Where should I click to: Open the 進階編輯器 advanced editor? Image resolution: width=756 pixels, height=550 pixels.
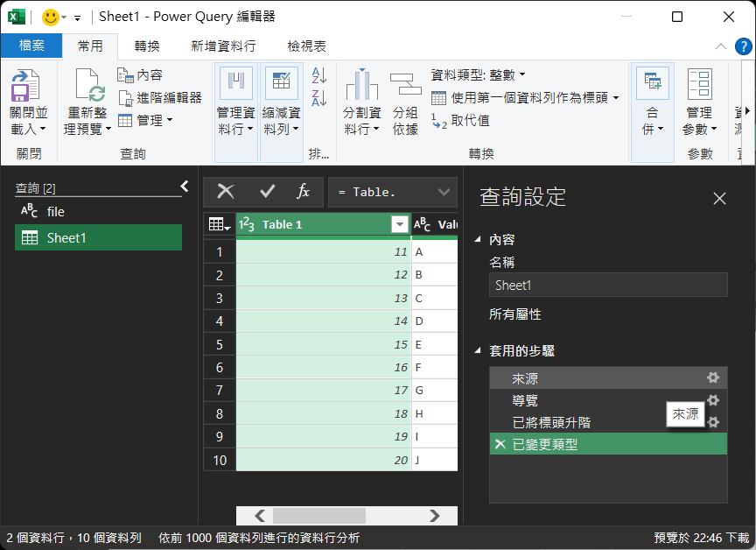[x=160, y=97]
